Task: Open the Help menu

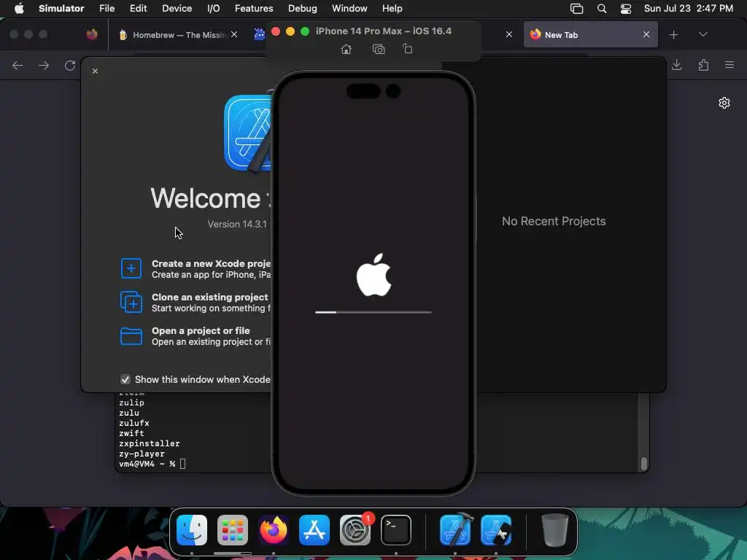Action: 392,9
